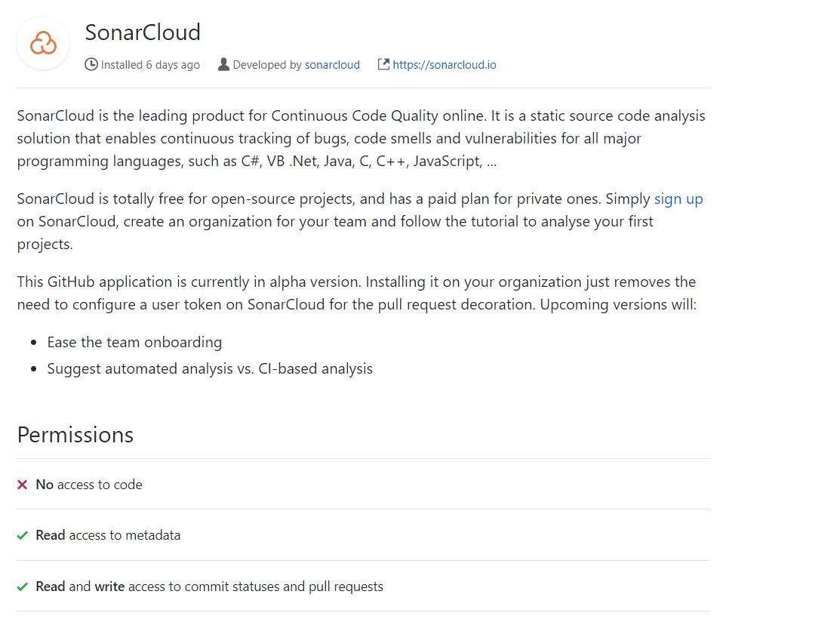Click the Permissions section heading
This screenshot has height=622, width=840.
(75, 435)
